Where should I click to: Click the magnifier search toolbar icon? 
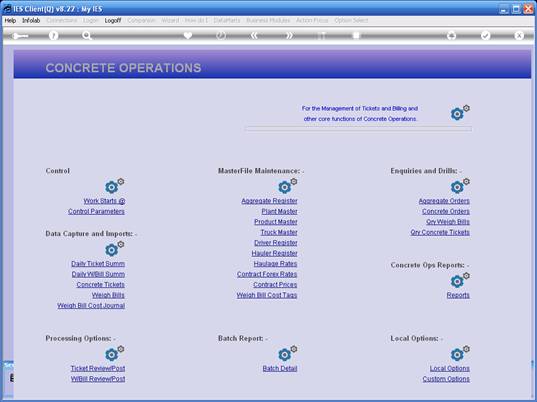tap(87, 36)
